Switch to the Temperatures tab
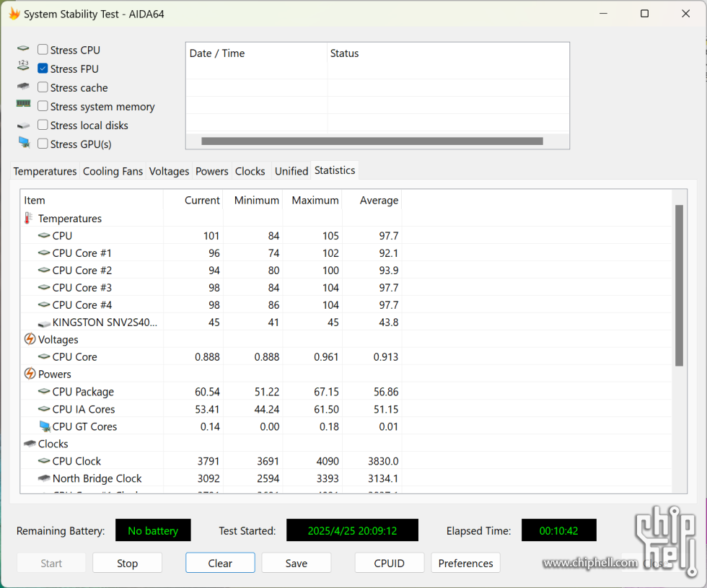Screen dimensions: 707x588 click(x=45, y=172)
